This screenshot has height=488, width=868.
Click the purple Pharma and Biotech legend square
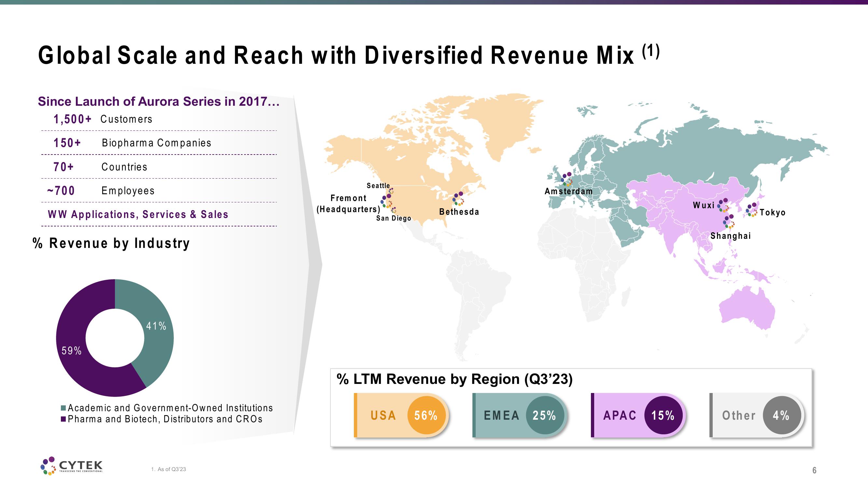click(63, 419)
